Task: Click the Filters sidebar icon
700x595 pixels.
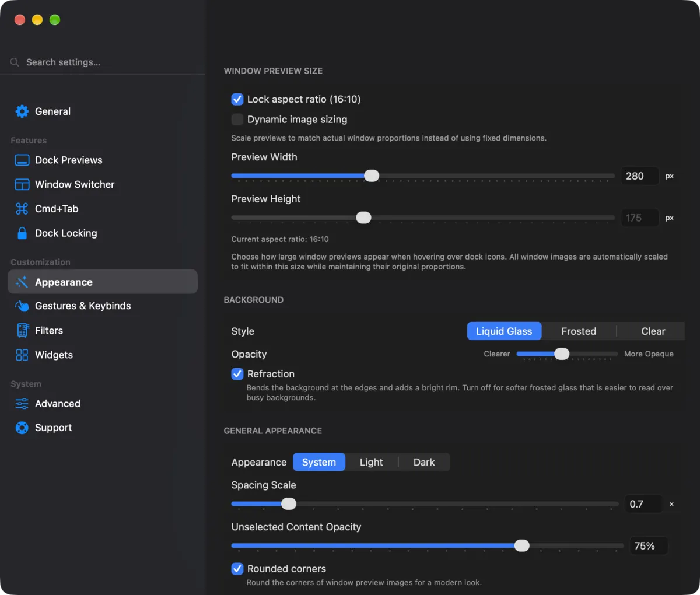Action: click(22, 331)
